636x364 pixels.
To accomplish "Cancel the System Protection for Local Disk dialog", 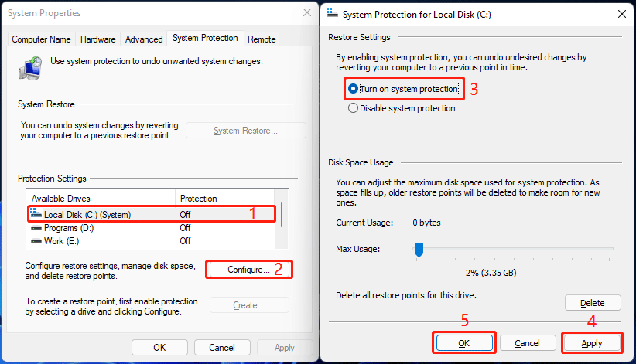I will [527, 342].
